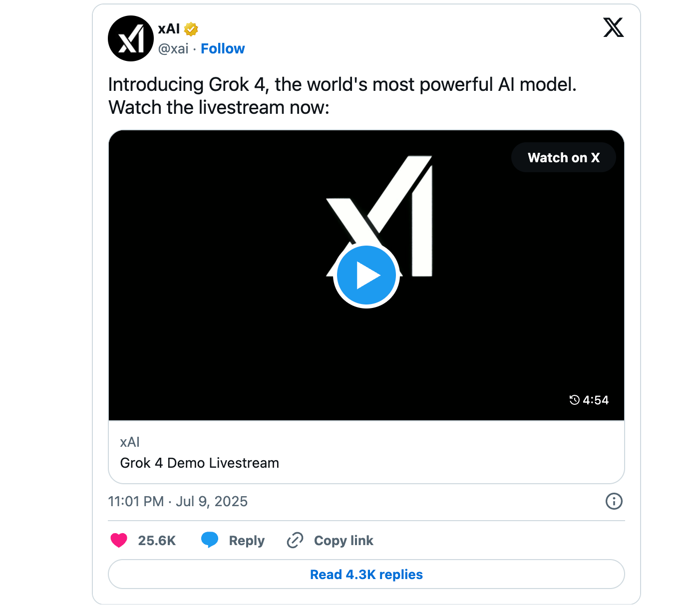Click the Watch on X button
Screen dimensions: 700x609
(x=563, y=158)
